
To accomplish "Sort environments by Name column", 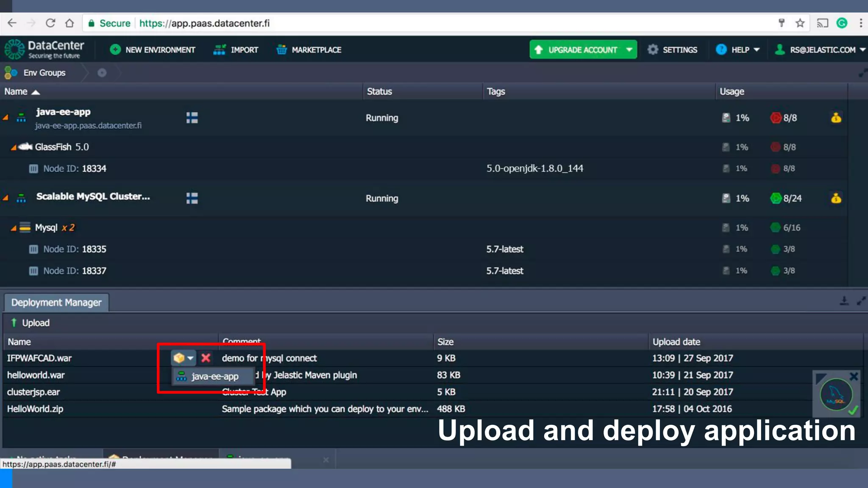I will coord(22,91).
